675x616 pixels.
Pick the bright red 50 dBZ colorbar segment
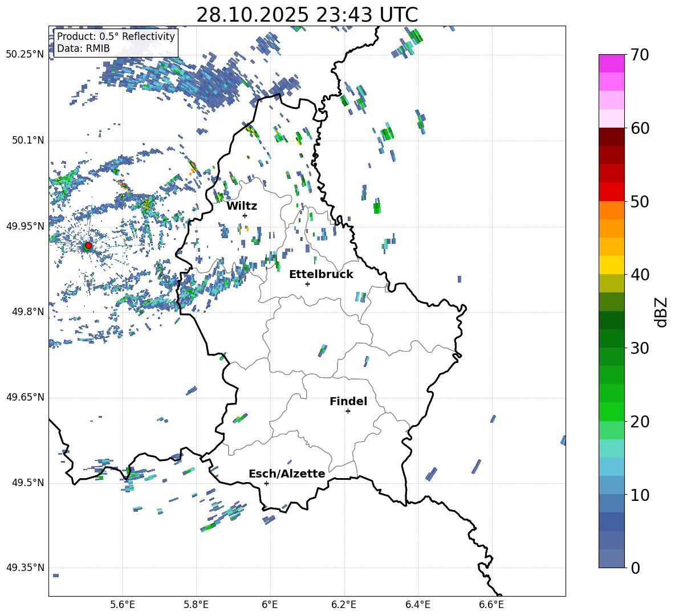tap(612, 191)
